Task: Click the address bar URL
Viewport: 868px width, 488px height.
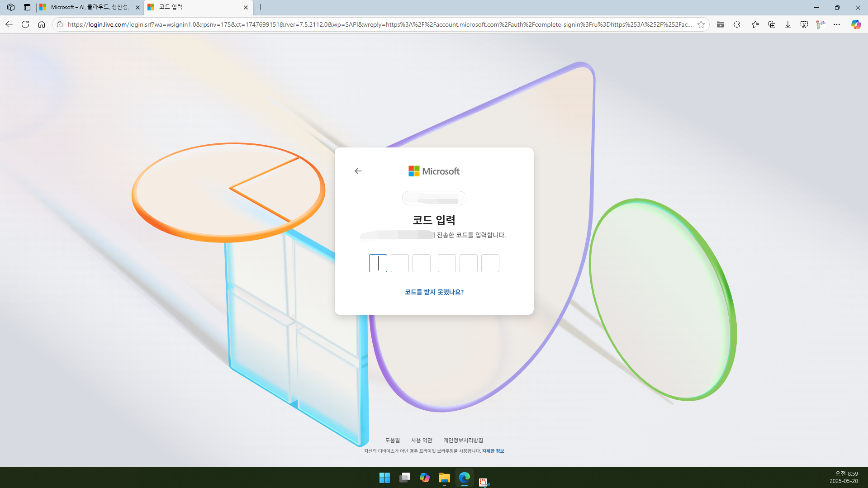Action: pos(379,24)
